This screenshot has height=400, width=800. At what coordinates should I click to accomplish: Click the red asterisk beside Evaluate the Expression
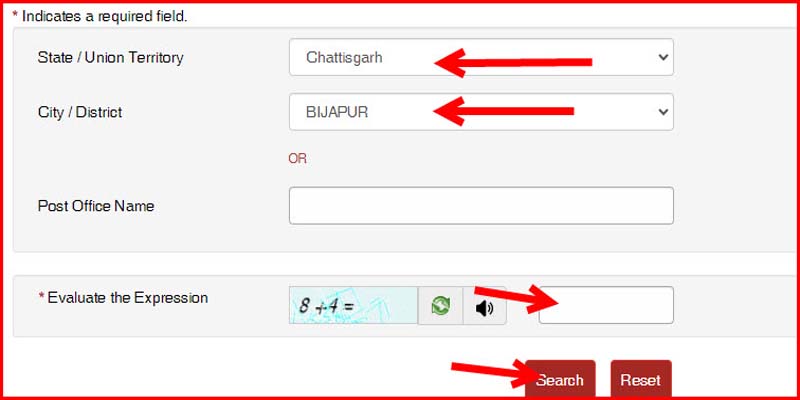coord(41,296)
